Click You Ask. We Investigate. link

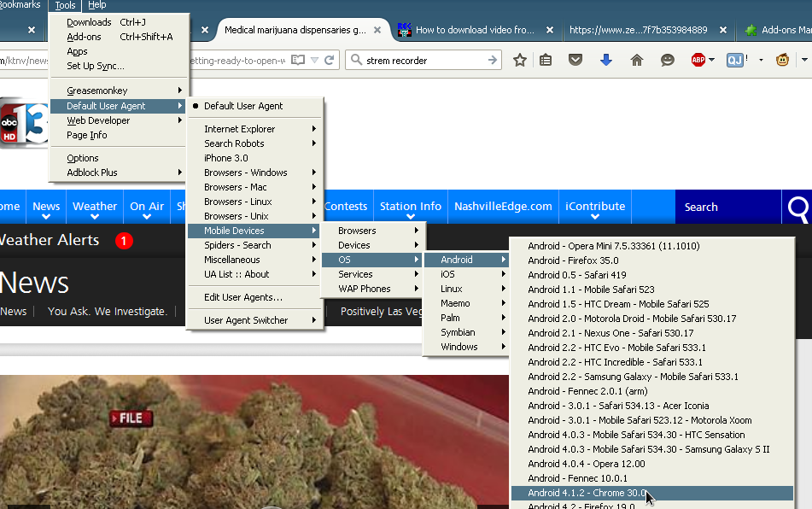coord(108,311)
